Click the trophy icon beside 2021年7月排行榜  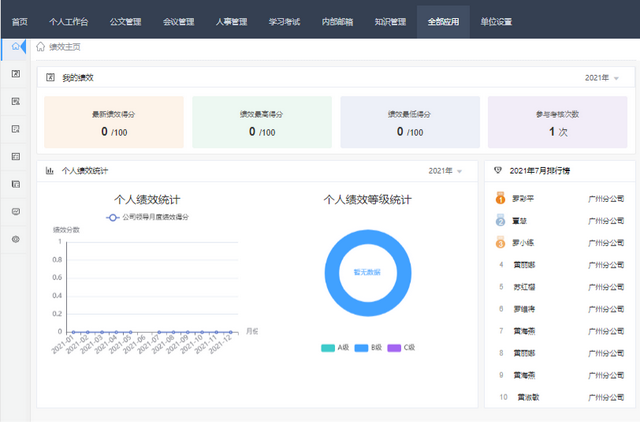[499, 171]
